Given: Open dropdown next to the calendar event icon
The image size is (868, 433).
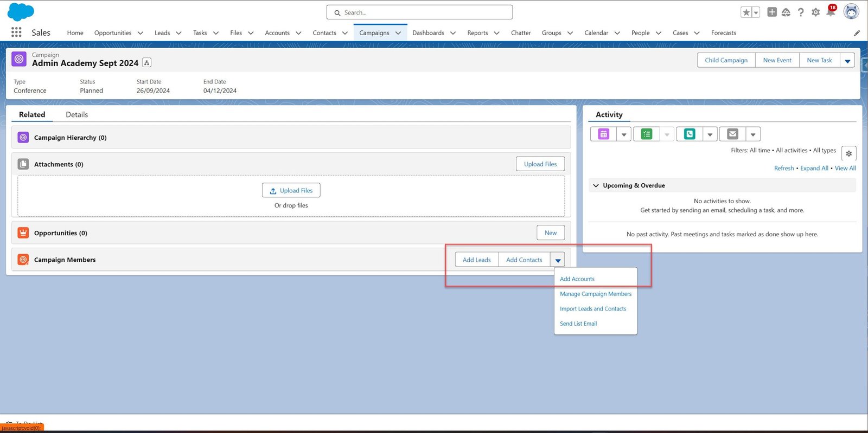Looking at the screenshot, I should coord(624,134).
